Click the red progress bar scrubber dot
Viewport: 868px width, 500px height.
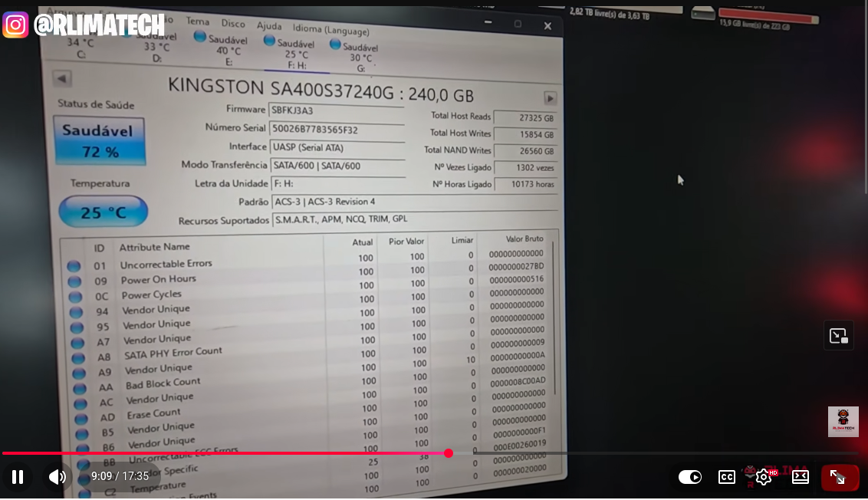(449, 453)
